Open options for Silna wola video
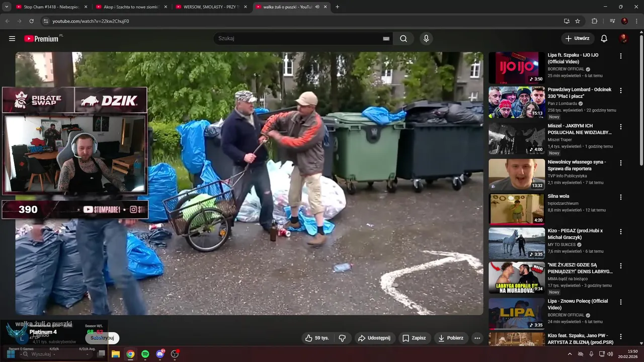This screenshot has width=644, height=362. 621,197
